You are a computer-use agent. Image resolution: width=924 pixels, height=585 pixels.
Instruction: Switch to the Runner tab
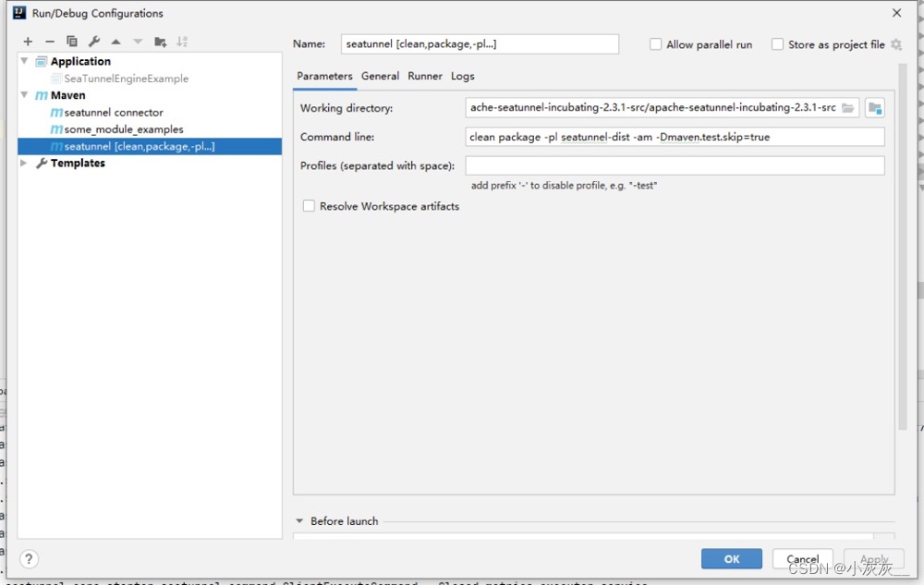click(x=425, y=76)
